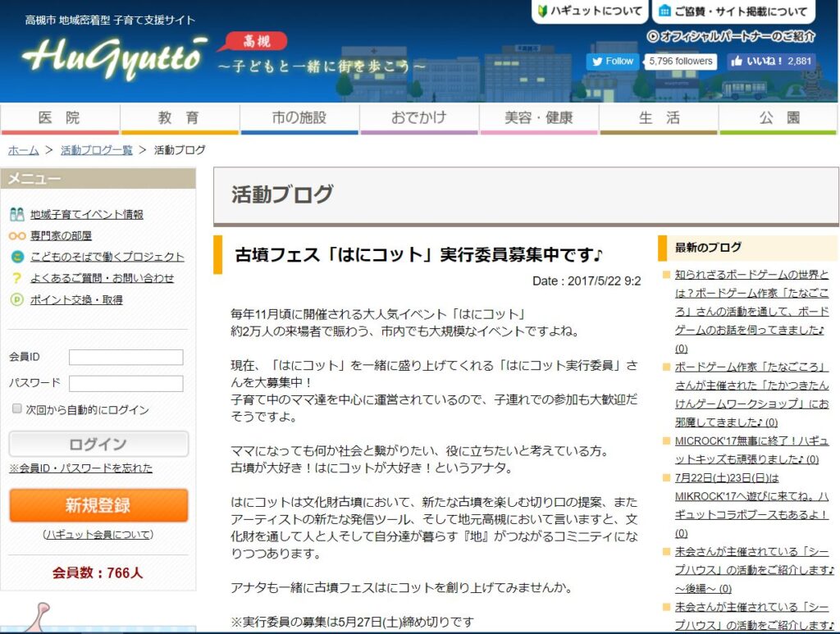Open the 公園 category tab
This screenshot has height=634, width=840.
coord(778,118)
